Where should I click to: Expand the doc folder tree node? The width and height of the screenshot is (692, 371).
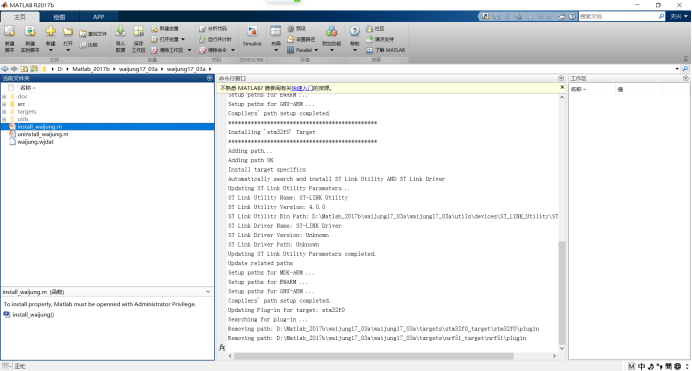(4, 96)
